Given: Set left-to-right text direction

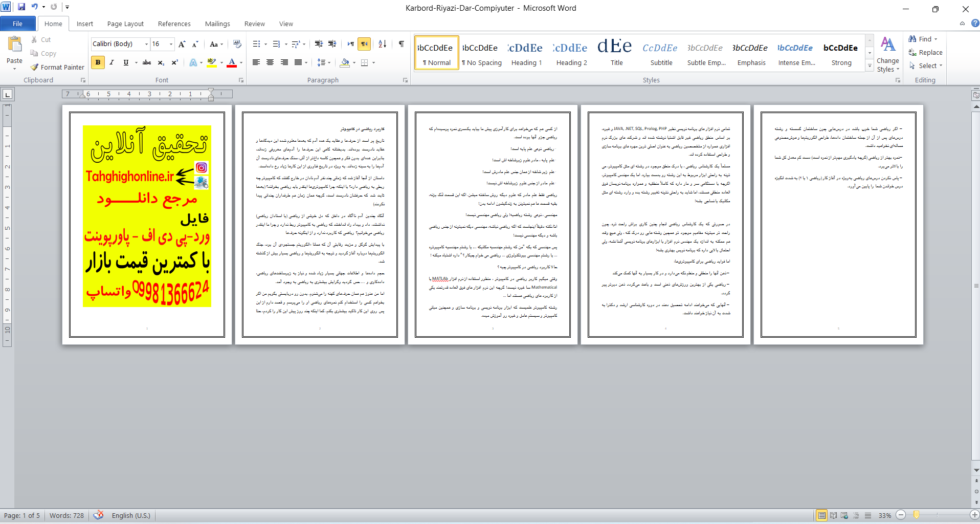Looking at the screenshot, I should coord(351,44).
